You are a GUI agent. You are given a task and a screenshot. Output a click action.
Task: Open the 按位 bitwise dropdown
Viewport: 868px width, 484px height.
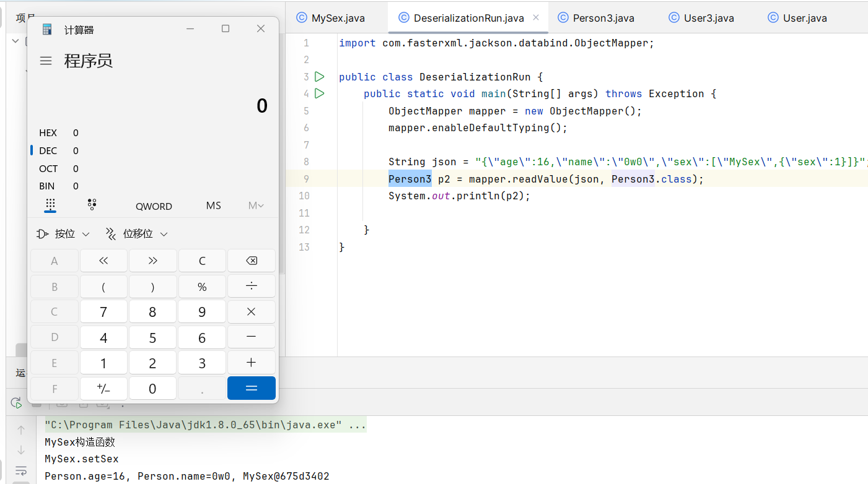[x=63, y=234]
